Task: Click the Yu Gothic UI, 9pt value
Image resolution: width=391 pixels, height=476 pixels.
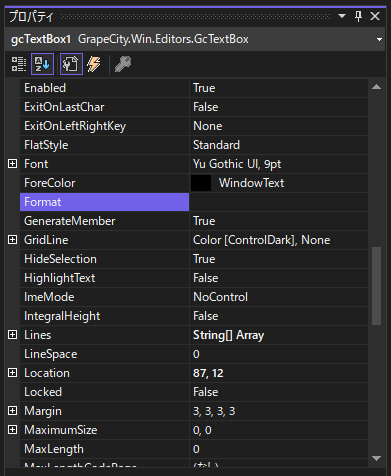Action: click(237, 164)
